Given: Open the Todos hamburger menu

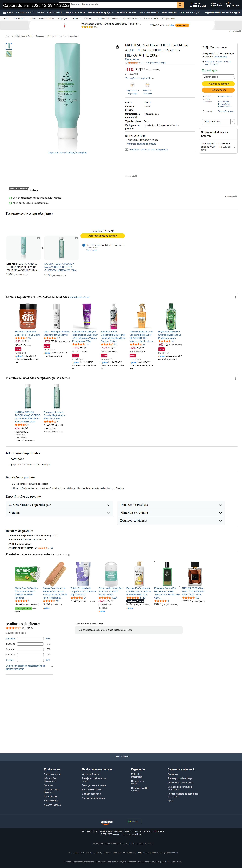Looking at the screenshot, I should pyautogui.click(x=8, y=12).
